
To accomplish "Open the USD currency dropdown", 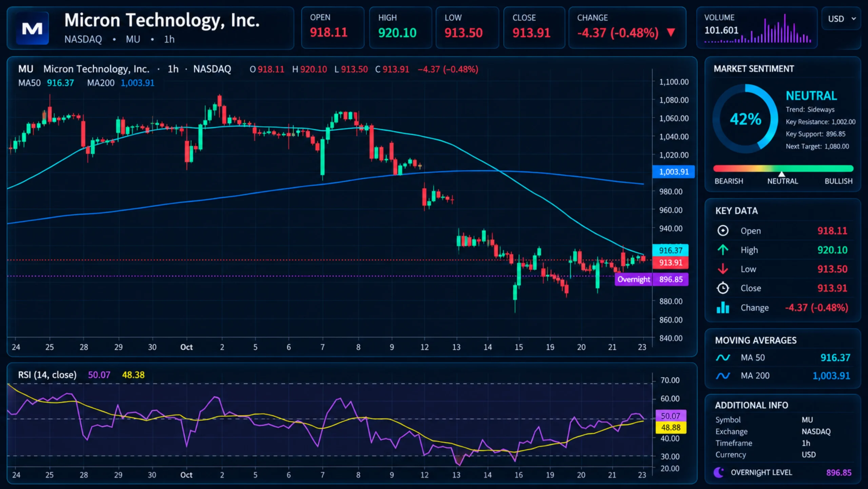I will [841, 19].
